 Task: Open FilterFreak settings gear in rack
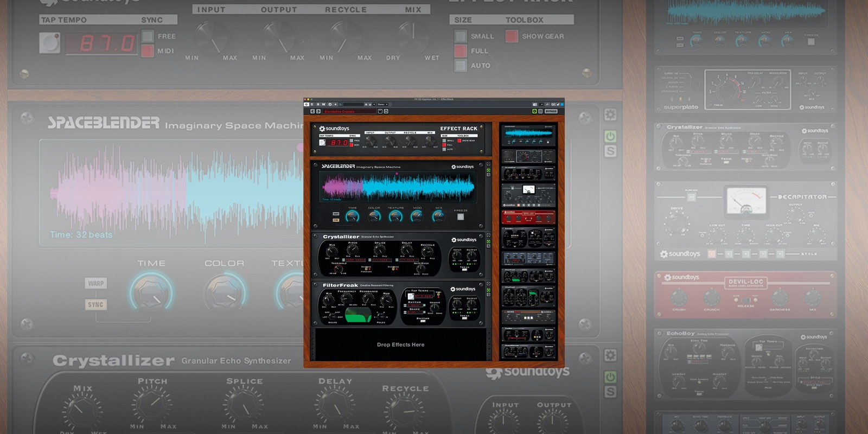(x=488, y=284)
